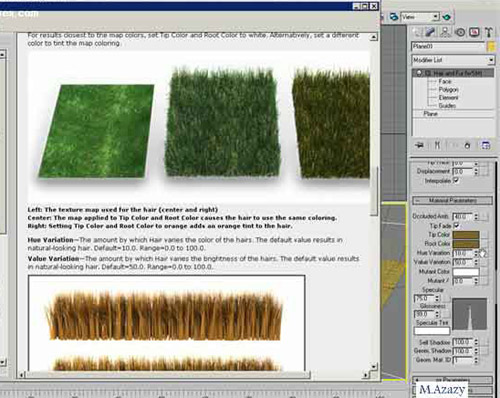Screen dimensions: 500x398
Task: Maximize the help window
Action: (365, 6)
